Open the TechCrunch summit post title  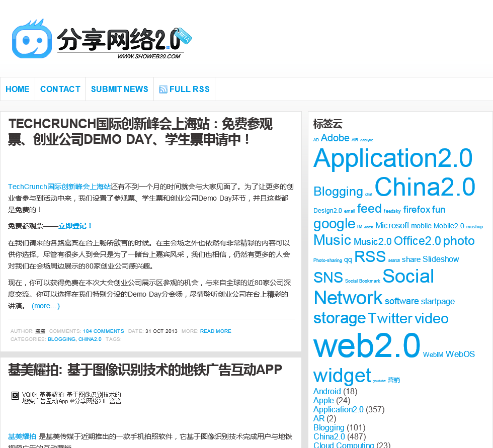[x=140, y=132]
